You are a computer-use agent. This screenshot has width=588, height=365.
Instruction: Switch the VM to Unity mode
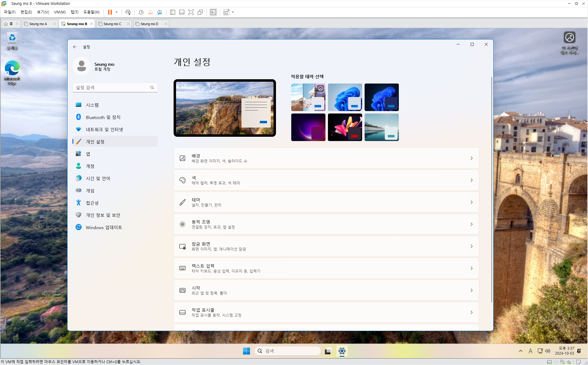200,12
